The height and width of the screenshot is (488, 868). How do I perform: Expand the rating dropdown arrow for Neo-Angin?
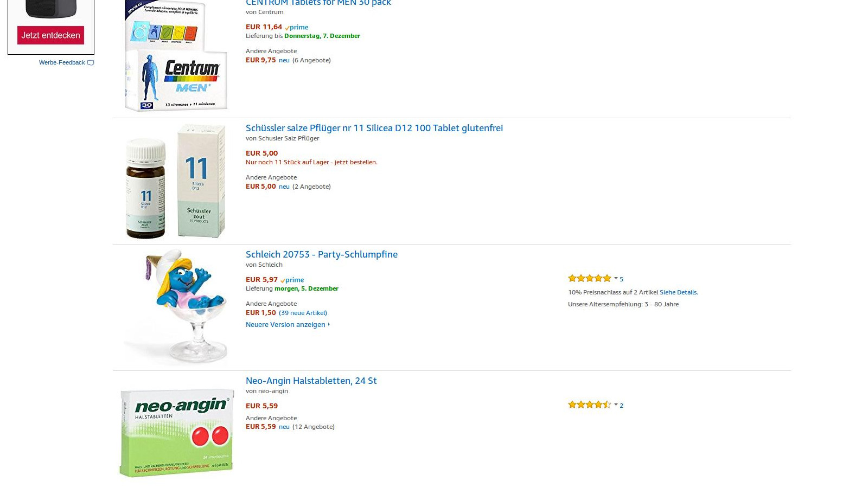[x=616, y=404]
